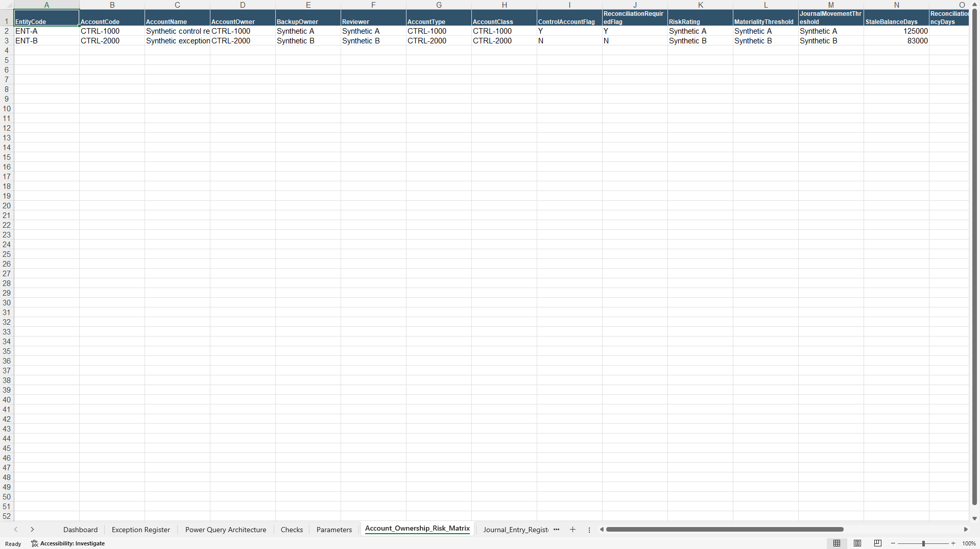Image resolution: width=980 pixels, height=549 pixels.
Task: Select the Synthetic control cell in row 2
Action: pos(177,31)
